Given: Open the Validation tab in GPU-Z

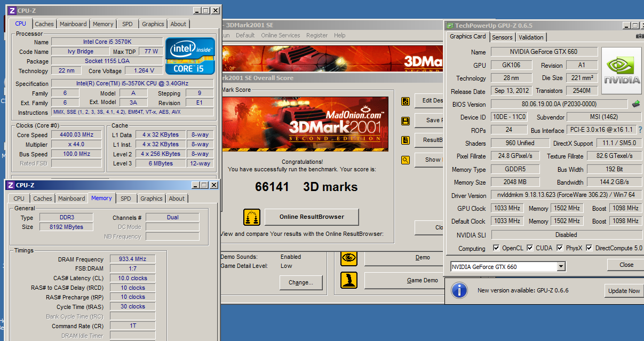Looking at the screenshot, I should pos(531,37).
